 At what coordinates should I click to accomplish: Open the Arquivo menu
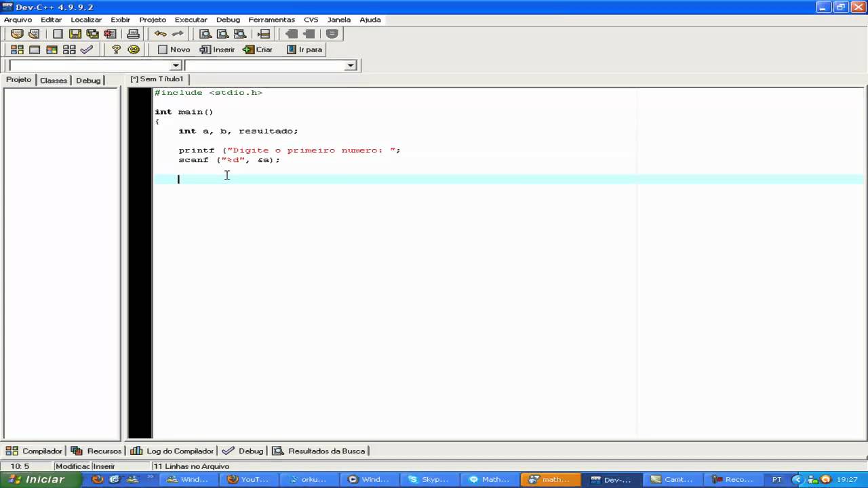pos(18,20)
